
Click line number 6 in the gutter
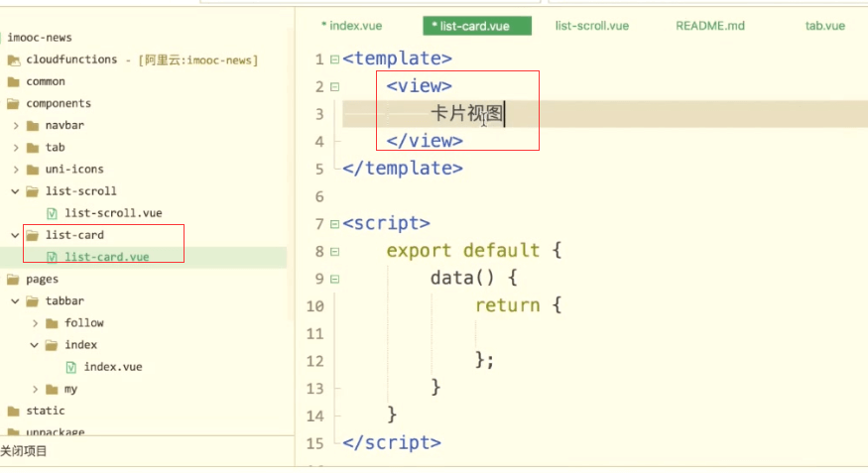[x=319, y=197]
